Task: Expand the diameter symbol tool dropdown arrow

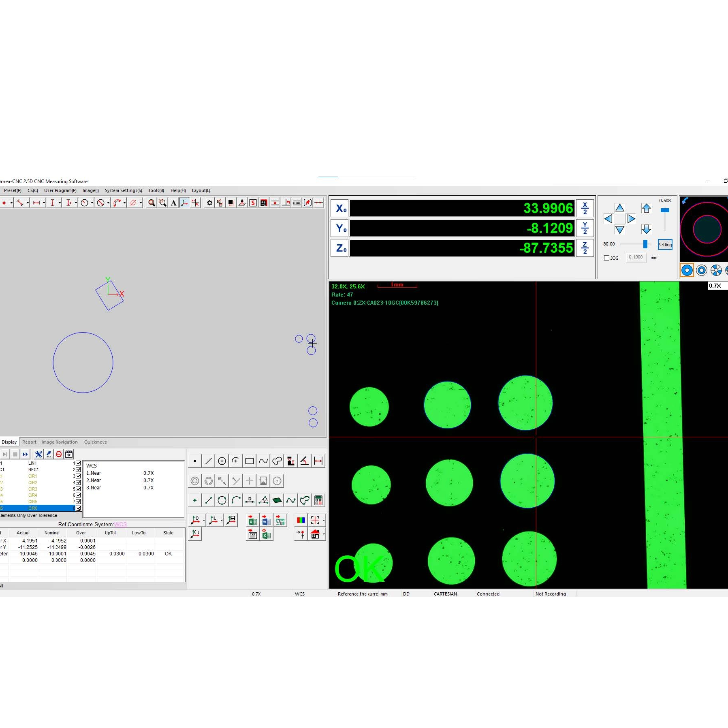Action: 141,203
